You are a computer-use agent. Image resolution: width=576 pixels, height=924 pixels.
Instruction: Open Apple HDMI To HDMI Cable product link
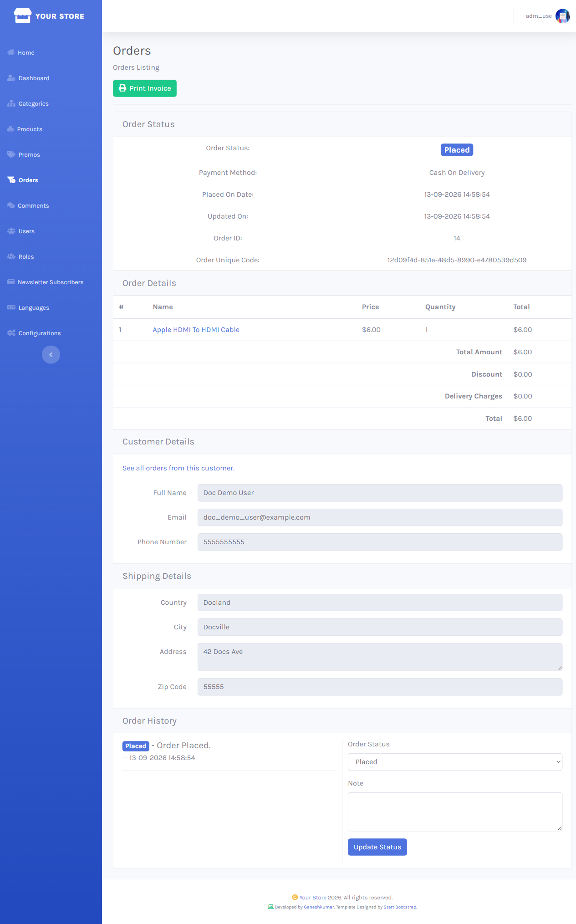tap(196, 330)
